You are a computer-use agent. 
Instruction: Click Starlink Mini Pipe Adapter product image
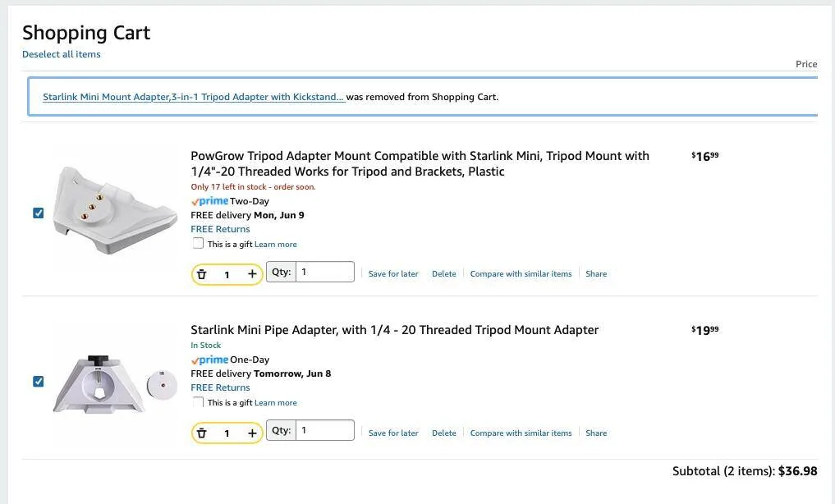(115, 383)
